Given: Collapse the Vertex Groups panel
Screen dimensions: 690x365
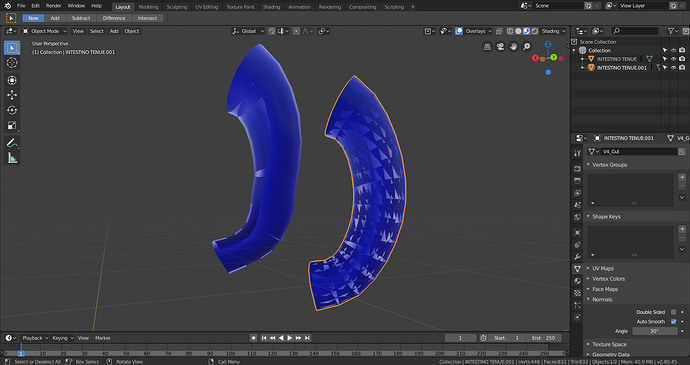Looking at the screenshot, I should point(588,165).
